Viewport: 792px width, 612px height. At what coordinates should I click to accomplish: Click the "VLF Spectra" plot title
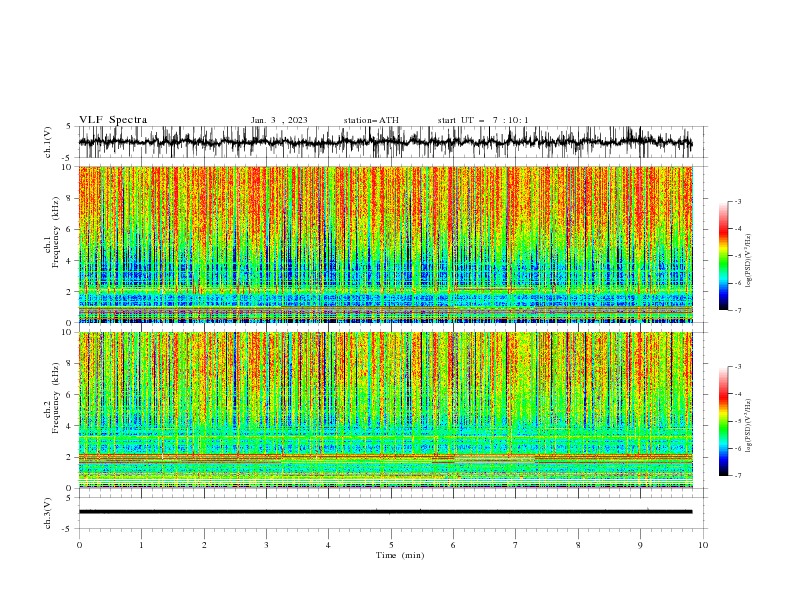113,120
